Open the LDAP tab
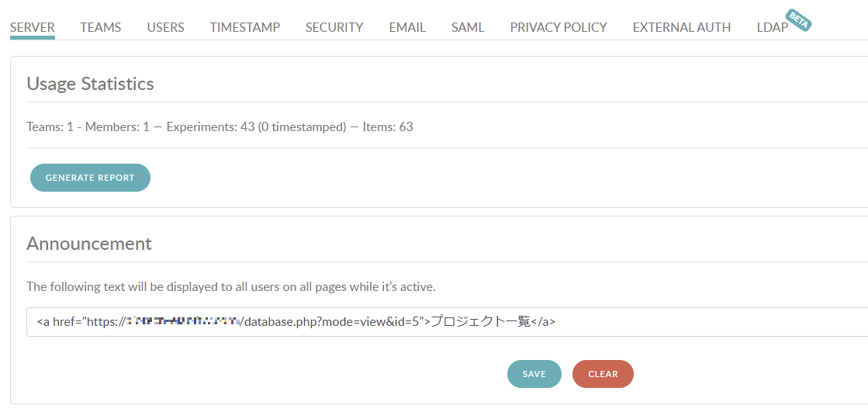868x412 pixels. click(772, 27)
